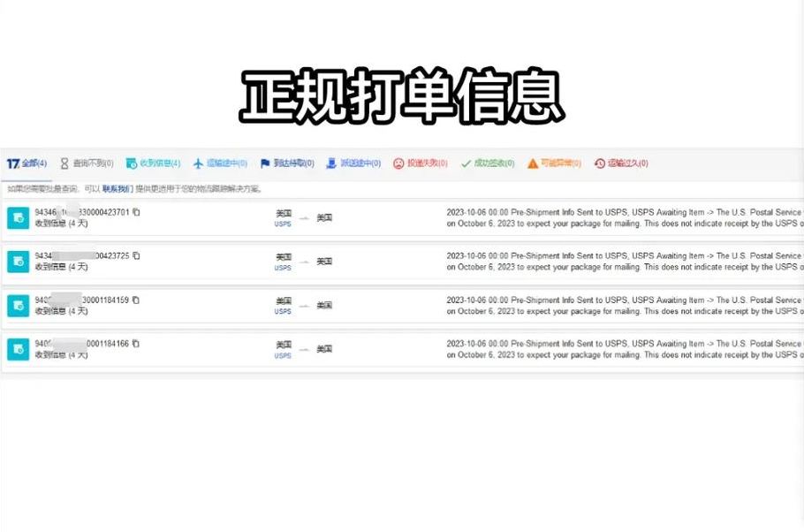The height and width of the screenshot is (532, 804).
Task: Click USPS carrier link in row ending 0423725
Action: click(x=283, y=268)
